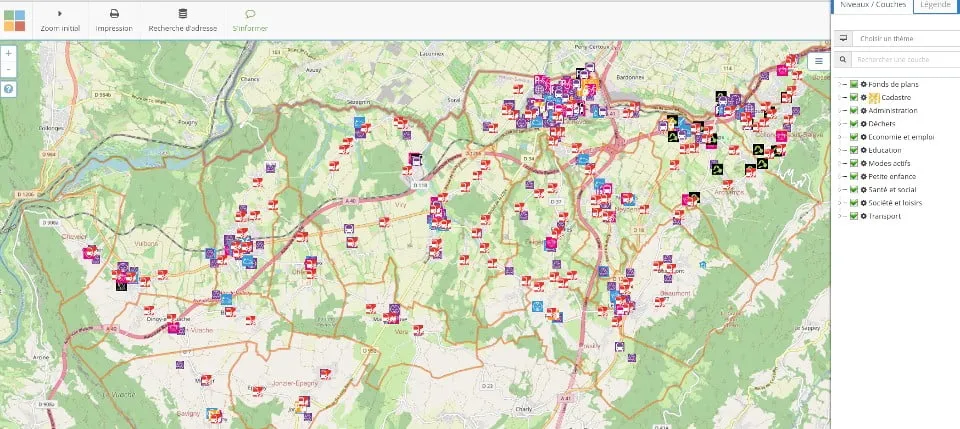
Task: Open gear settings for Education
Action: point(863,150)
